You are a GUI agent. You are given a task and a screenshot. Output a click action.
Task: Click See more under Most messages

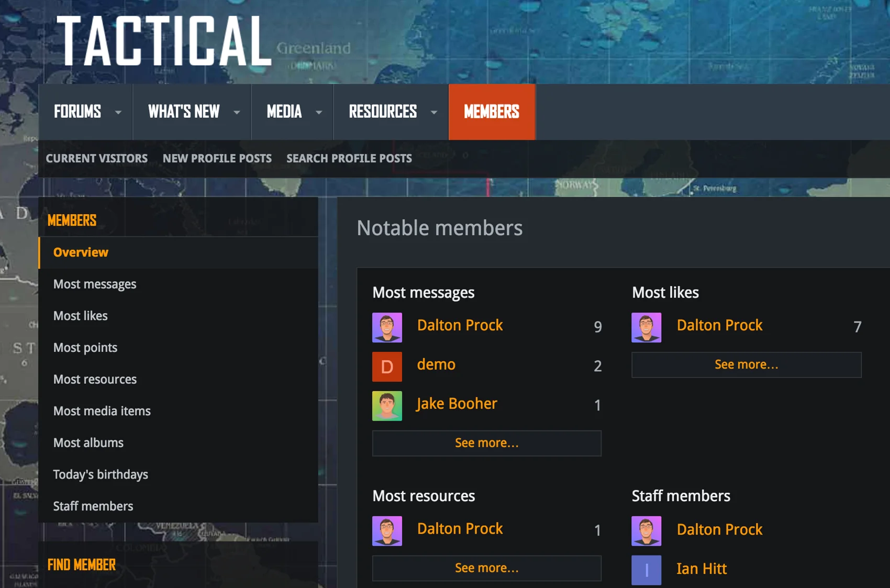pos(486,443)
